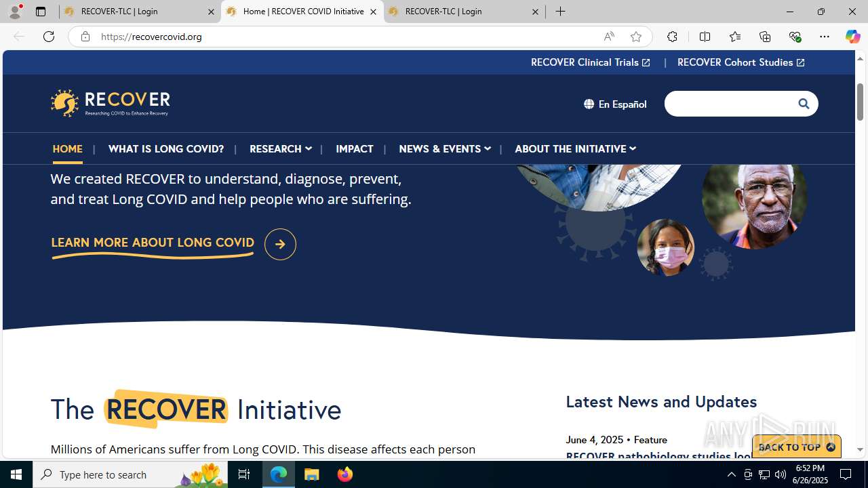This screenshot has height=488, width=868.
Task: Open WHAT IS LONG COVID? page
Action: click(166, 149)
